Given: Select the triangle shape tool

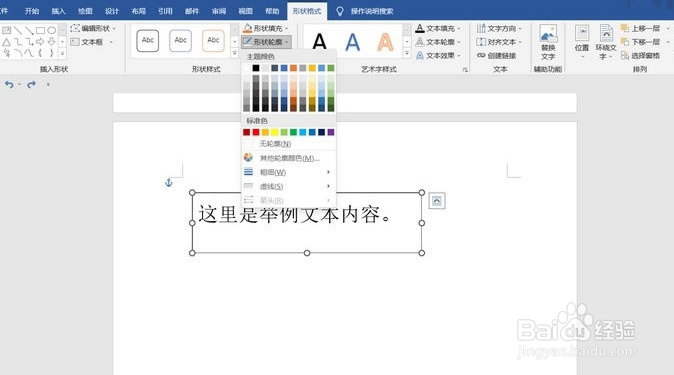Looking at the screenshot, I should tap(6, 42).
